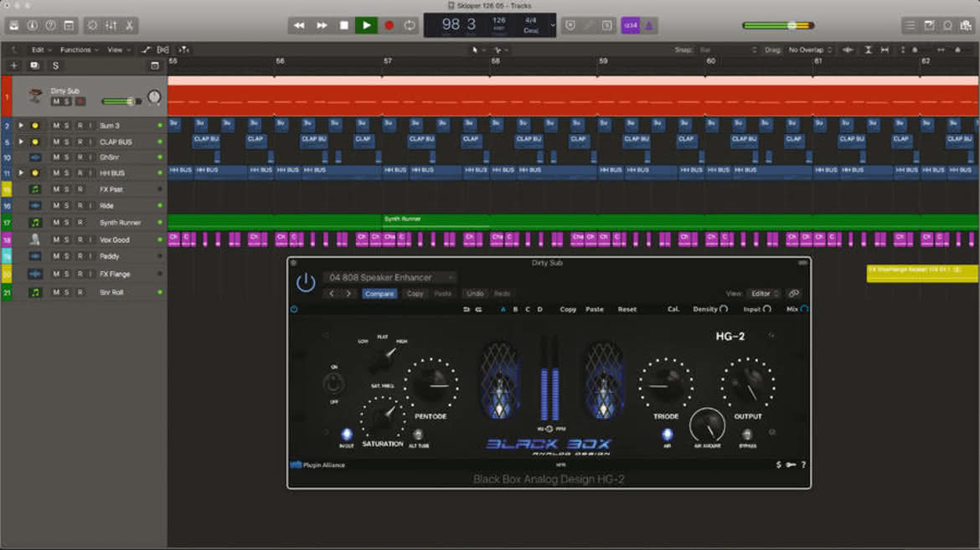Open the Quick Help icon
This screenshot has height=550, width=980.
(x=50, y=26)
